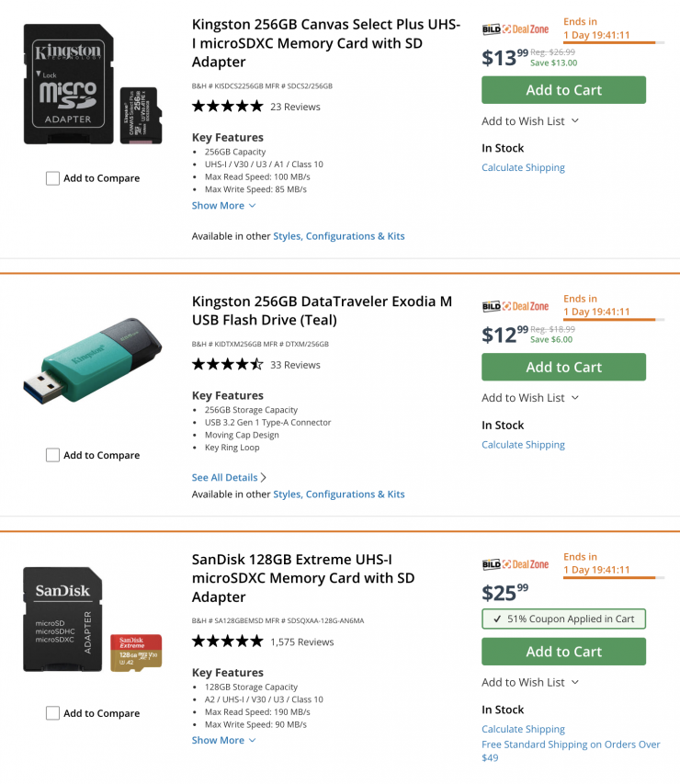The width and height of the screenshot is (680, 784).
Task: Check Add to Compare for Kingston Canvas card
Action: coord(53,178)
